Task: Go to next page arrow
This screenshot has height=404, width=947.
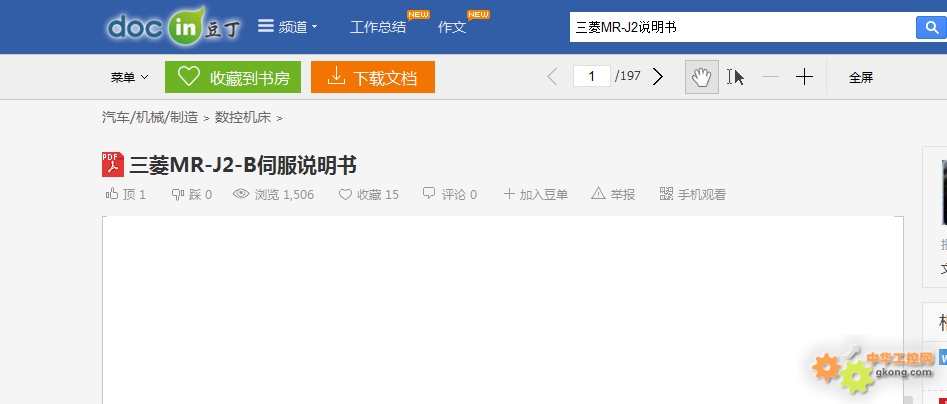Action: pyautogui.click(x=658, y=77)
